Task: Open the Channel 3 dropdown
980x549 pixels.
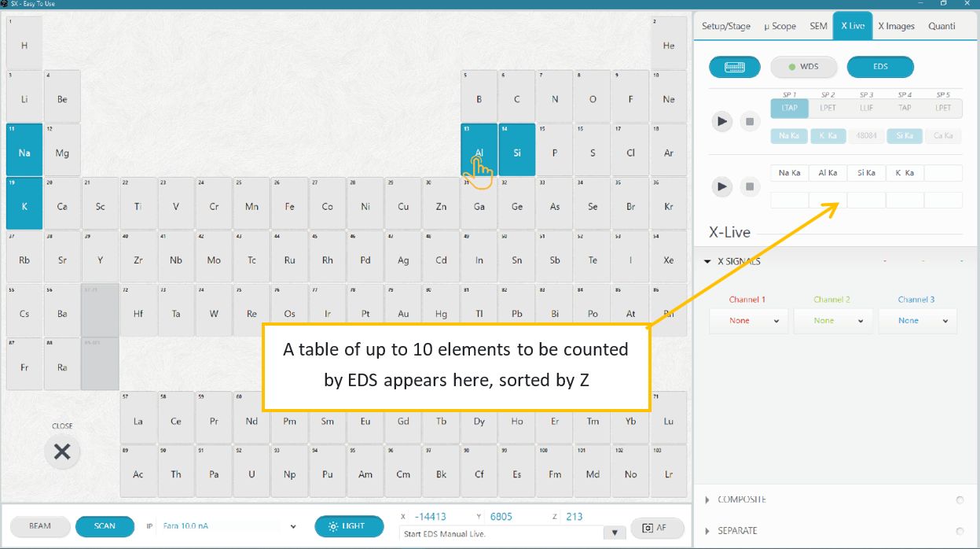Action: 916,321
